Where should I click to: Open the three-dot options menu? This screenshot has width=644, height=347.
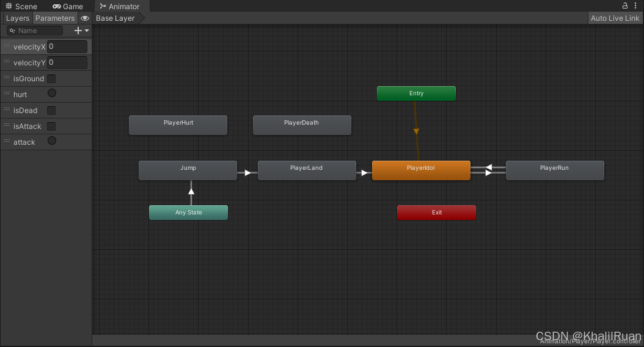(x=635, y=5)
